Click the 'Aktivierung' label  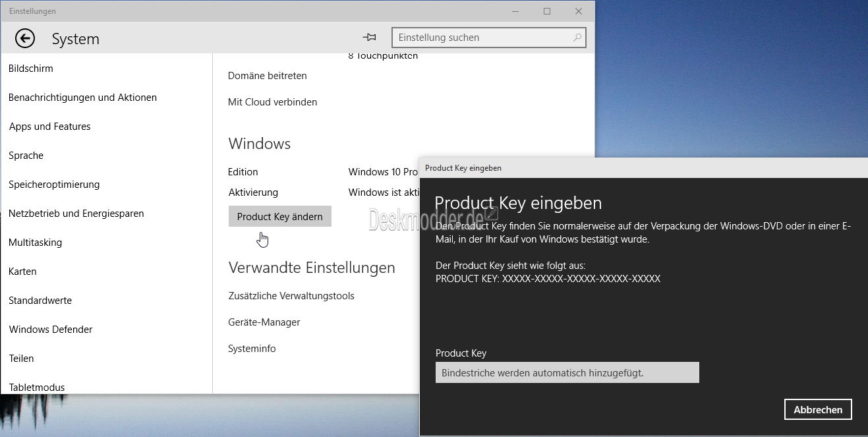pyautogui.click(x=253, y=192)
